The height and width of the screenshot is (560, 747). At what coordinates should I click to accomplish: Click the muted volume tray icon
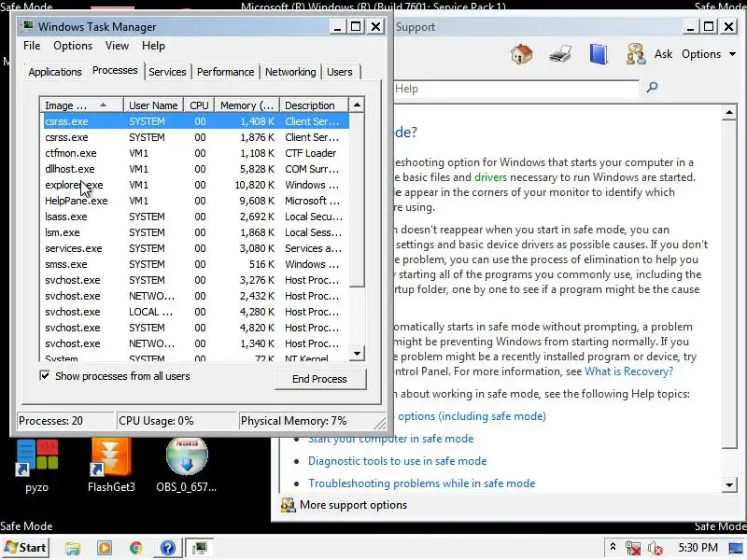point(655,548)
